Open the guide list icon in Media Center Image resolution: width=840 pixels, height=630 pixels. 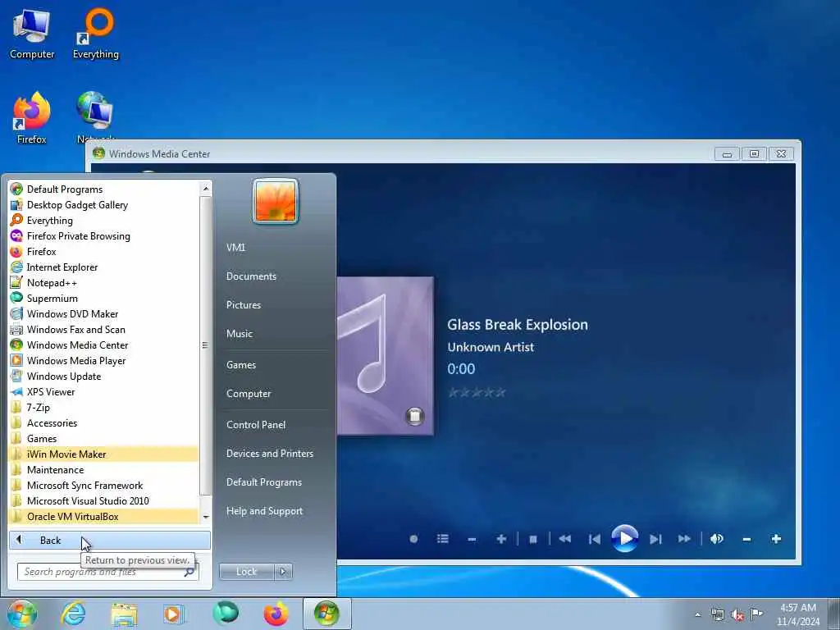click(442, 538)
